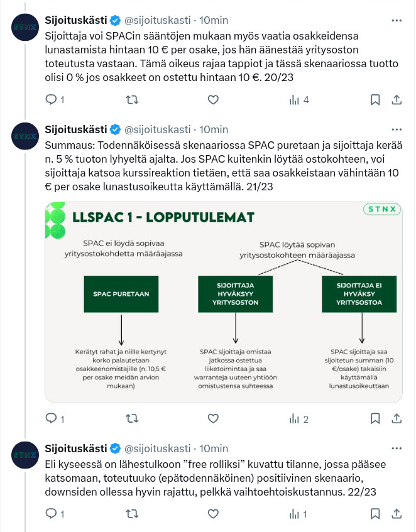416x532 pixels.
Task: View analytics of the 20/23 tweet
Action: pos(293,99)
